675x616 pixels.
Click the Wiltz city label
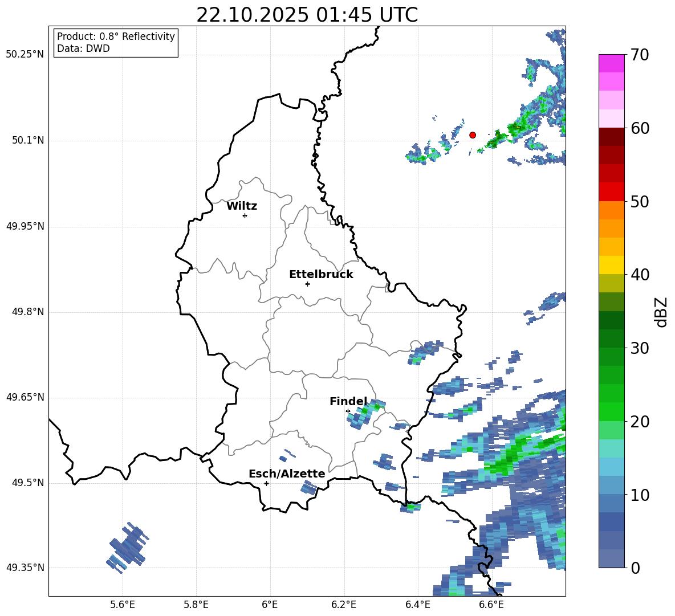[242, 206]
